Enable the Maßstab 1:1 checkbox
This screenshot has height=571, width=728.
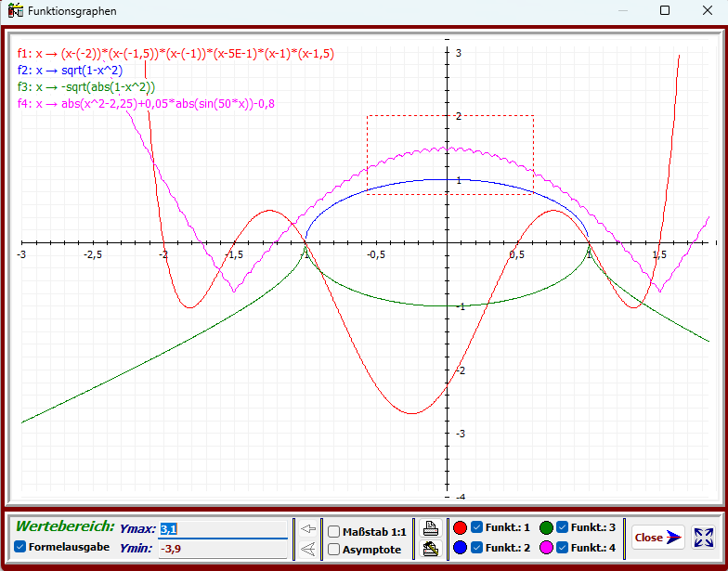[x=334, y=532]
